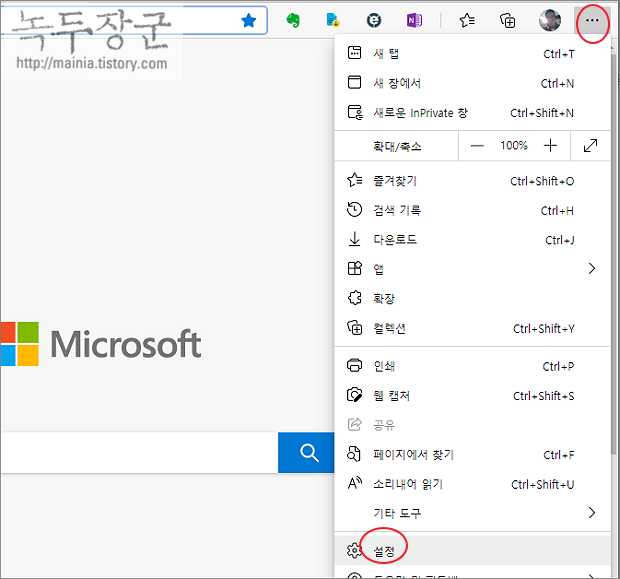This screenshot has height=579, width=620.
Task: Click the 100% zoom level value
Action: coord(514,146)
